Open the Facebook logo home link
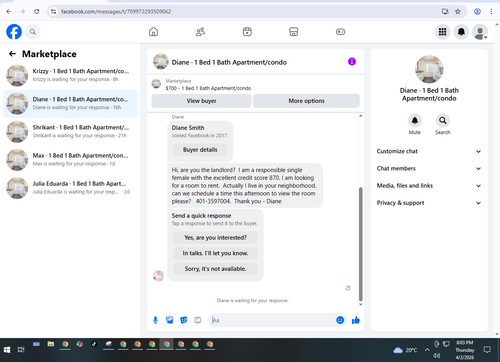The height and width of the screenshot is (362, 500). 14,32
